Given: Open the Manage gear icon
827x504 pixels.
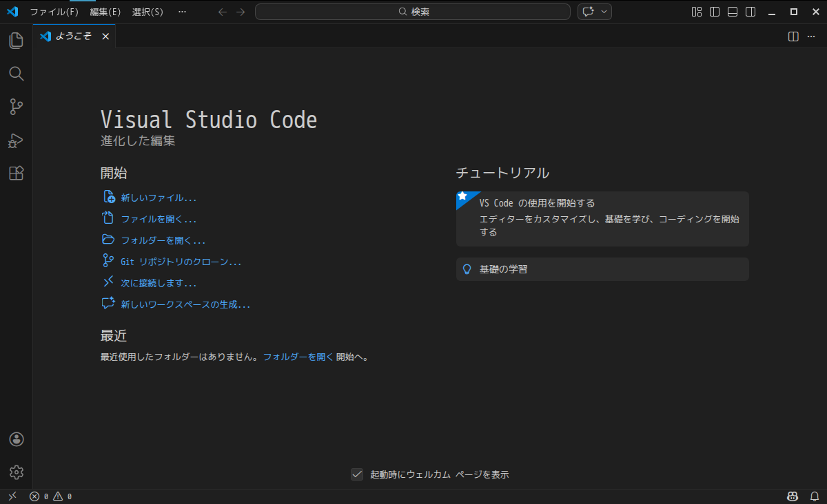Looking at the screenshot, I should click(x=17, y=472).
